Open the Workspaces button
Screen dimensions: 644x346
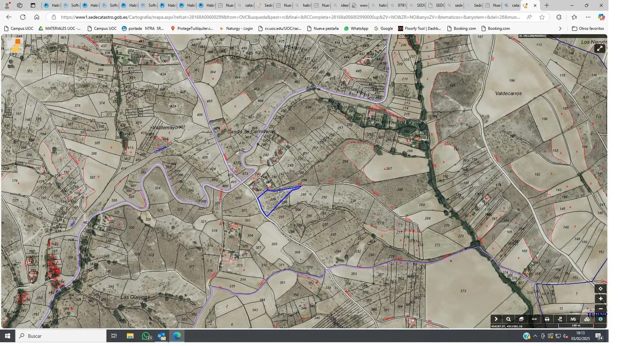[x=19, y=5]
